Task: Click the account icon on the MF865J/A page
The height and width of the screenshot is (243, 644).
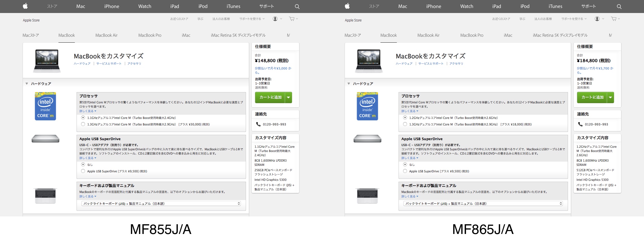Action: point(597,19)
